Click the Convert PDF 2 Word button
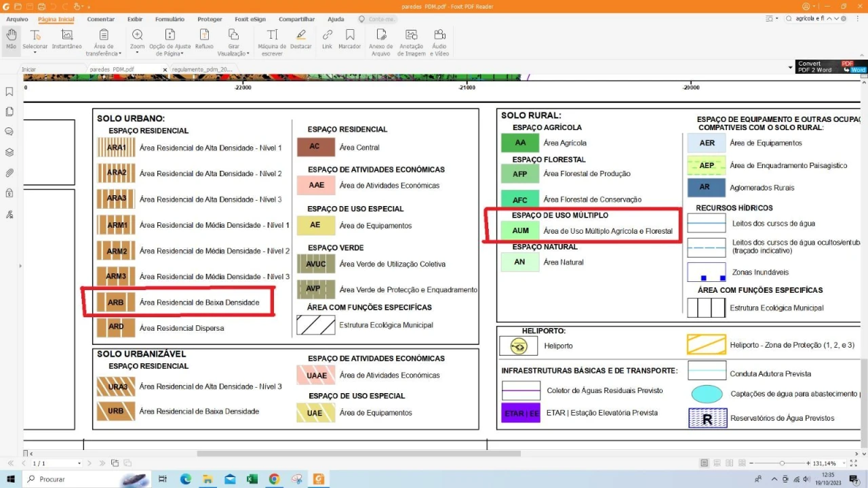Viewport: 868px width, 488px height. (x=831, y=66)
